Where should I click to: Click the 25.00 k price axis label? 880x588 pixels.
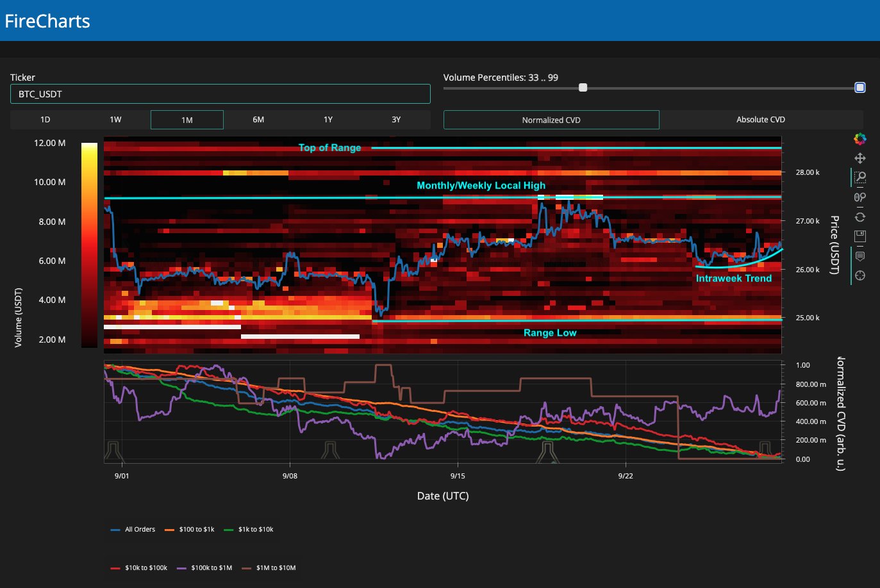pyautogui.click(x=808, y=318)
